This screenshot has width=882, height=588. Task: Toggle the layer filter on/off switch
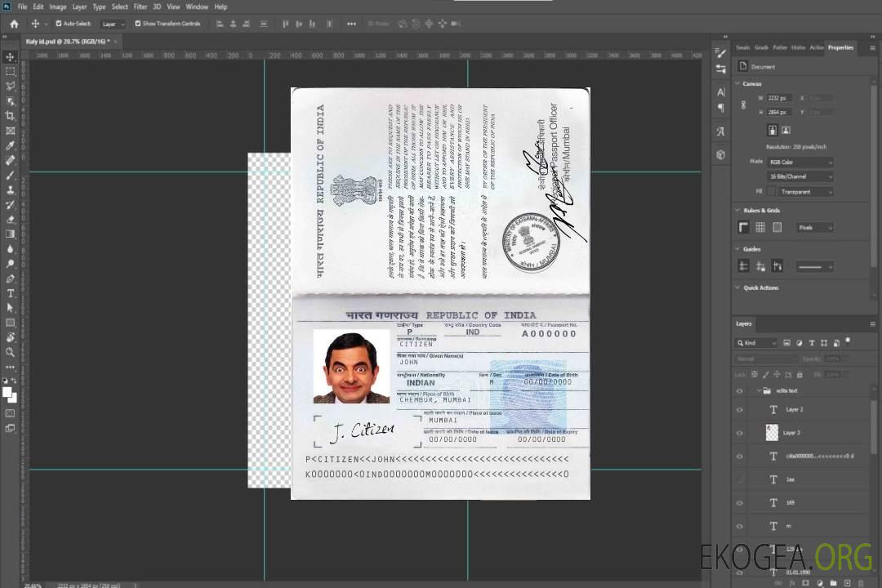[849, 341]
